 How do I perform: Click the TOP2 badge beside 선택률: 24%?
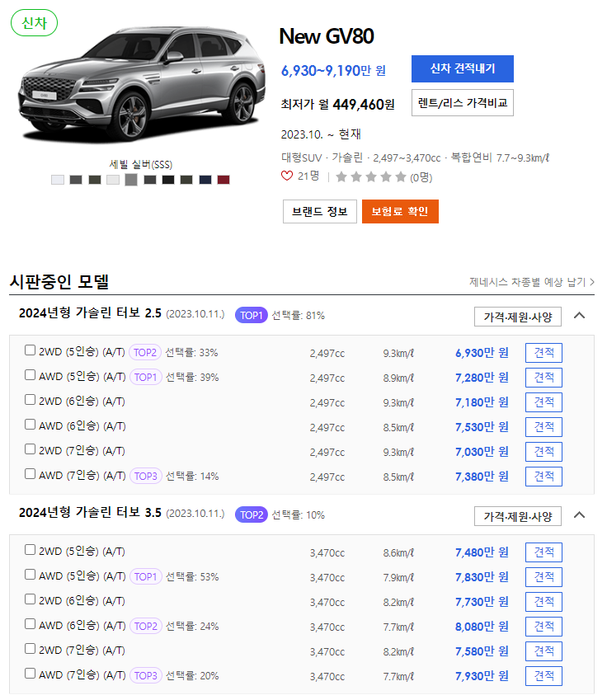[x=146, y=627]
